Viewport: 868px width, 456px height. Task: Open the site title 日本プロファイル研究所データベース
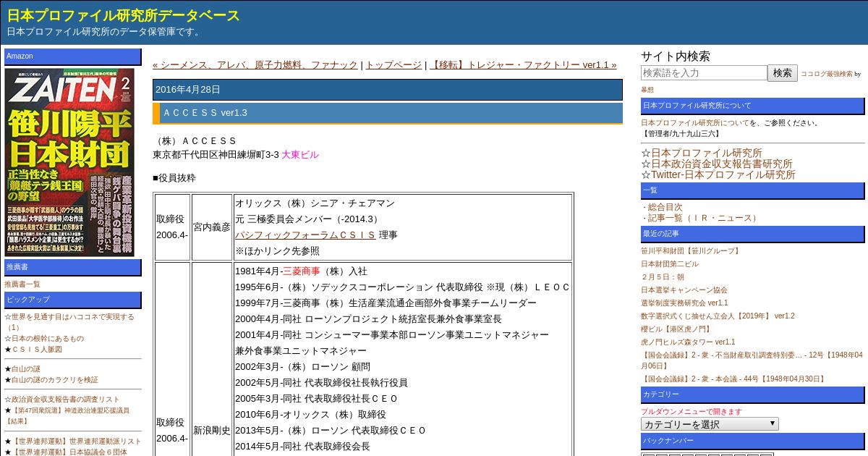pyautogui.click(x=123, y=15)
